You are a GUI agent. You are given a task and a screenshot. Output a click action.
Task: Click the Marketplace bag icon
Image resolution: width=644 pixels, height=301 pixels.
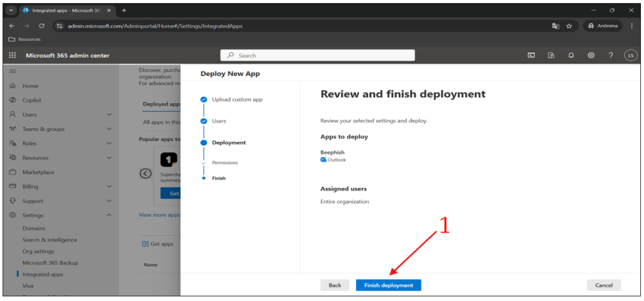tap(13, 172)
